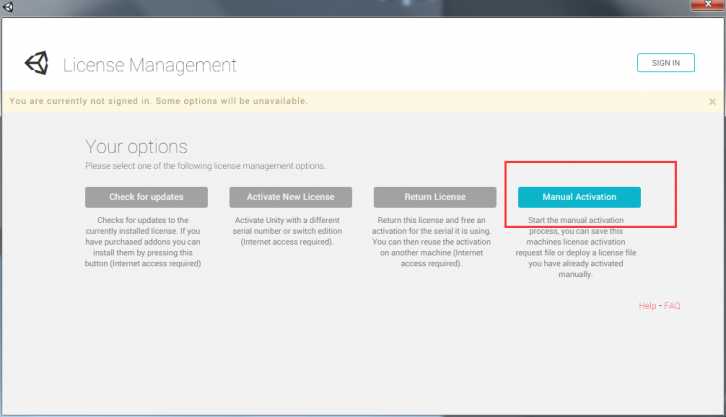The height and width of the screenshot is (417, 726).
Task: Open the Help link
Action: 647,306
